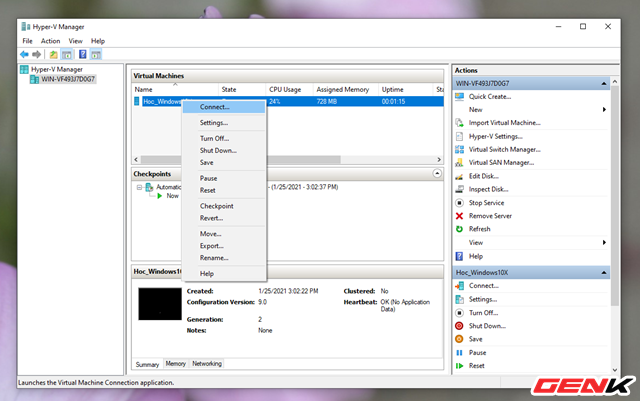This screenshot has width=640, height=401.
Task: Click the Quick Create icon in Actions
Action: [x=460, y=97]
